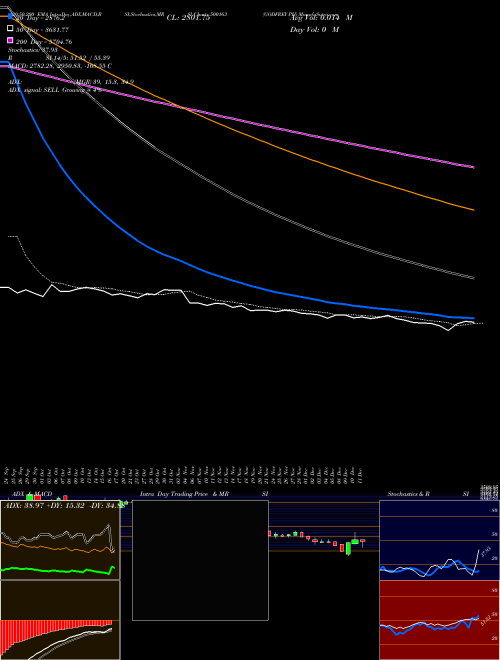Click the blue 20 Day legend swatch
The width and height of the screenshot is (500, 660).
[x=10, y=17]
